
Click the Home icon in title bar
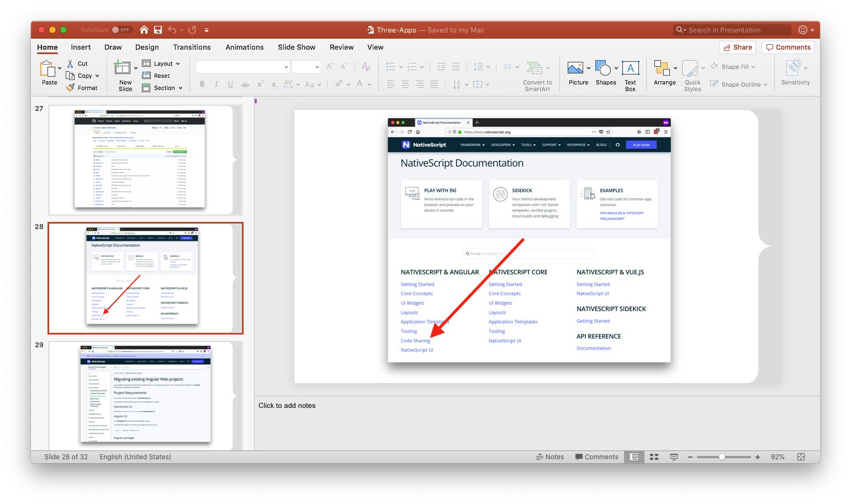point(144,30)
